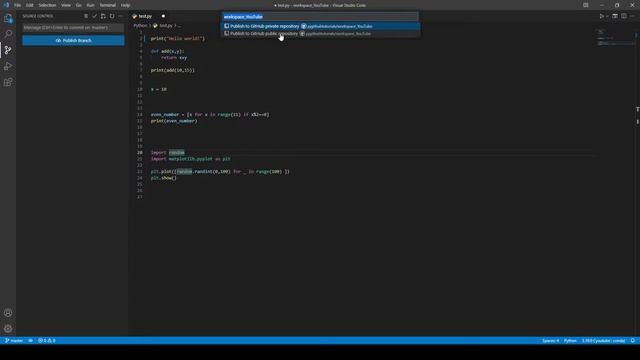Click the unsaved dot on test.py tab

(x=163, y=16)
